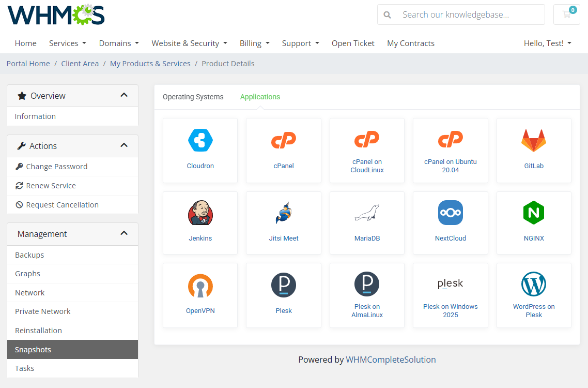Choose the GitLab fox logo
The width and height of the screenshot is (588, 388).
534,140
